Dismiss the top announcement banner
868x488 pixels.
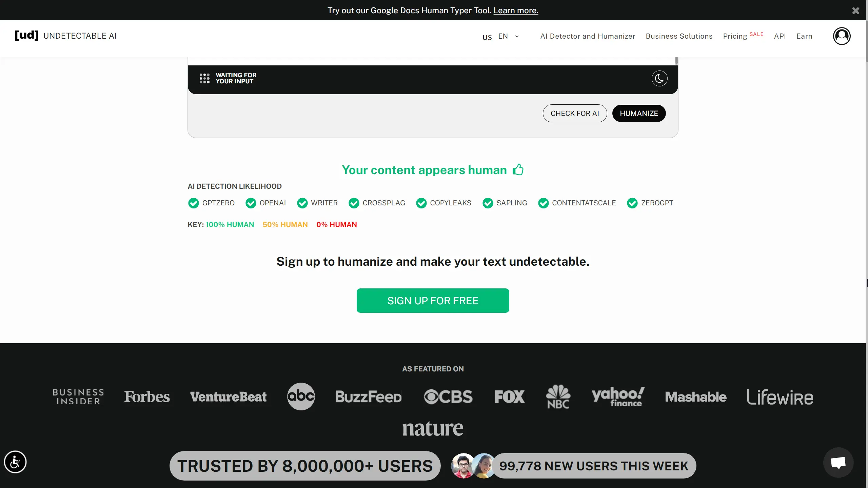tap(855, 11)
